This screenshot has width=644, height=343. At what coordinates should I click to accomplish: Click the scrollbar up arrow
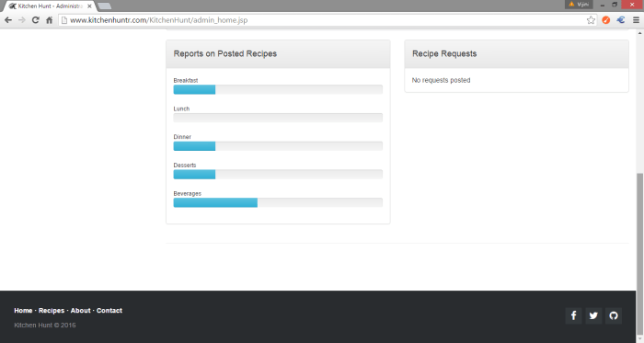(640, 33)
